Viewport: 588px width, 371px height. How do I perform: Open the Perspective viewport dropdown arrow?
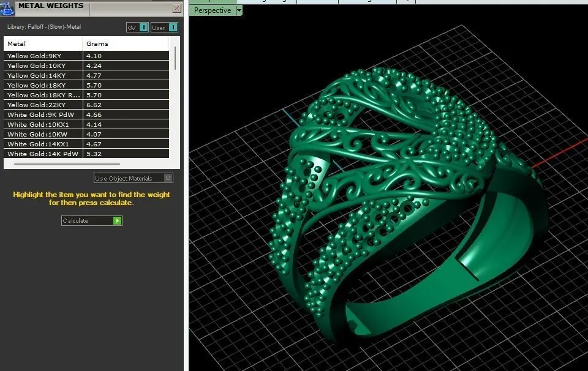pos(239,10)
